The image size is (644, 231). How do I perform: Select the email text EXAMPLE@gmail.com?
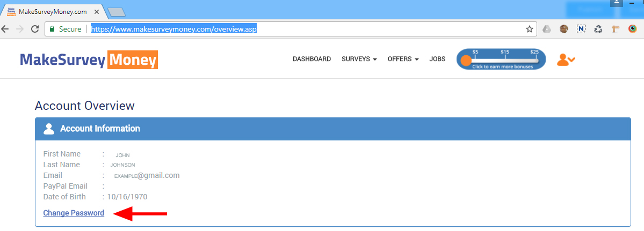[x=147, y=176]
